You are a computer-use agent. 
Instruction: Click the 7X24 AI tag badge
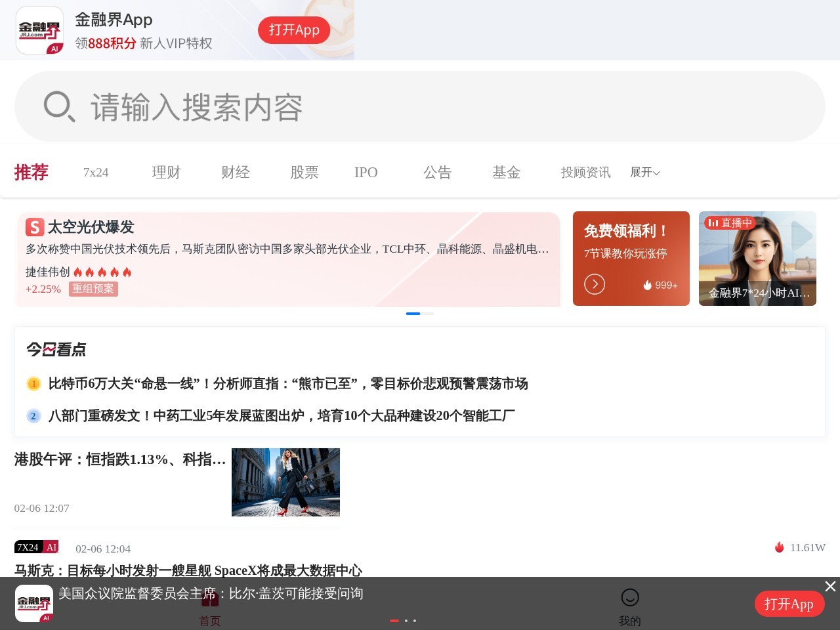37,547
